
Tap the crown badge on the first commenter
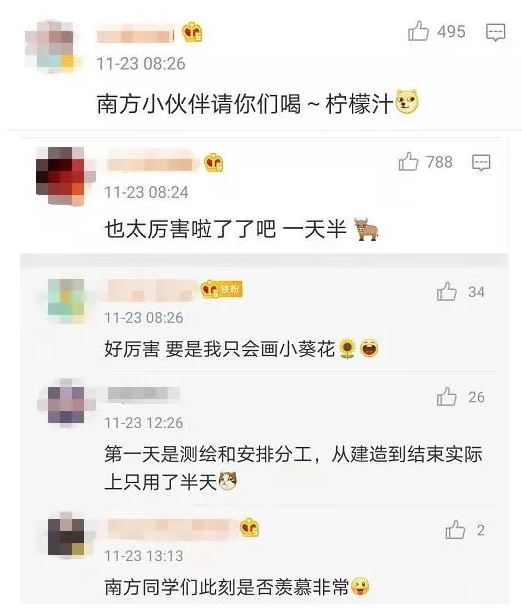coord(192,32)
